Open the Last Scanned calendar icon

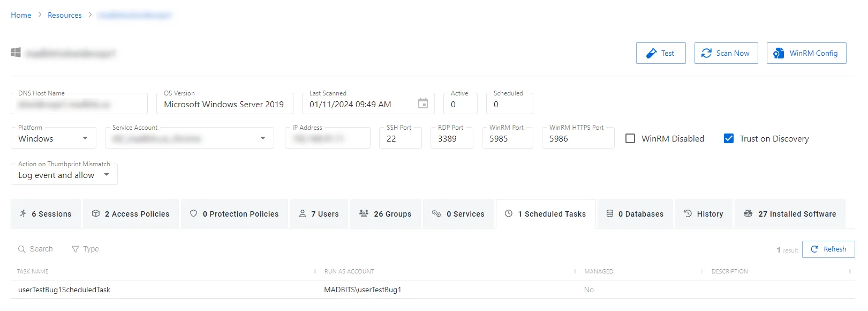(x=423, y=103)
